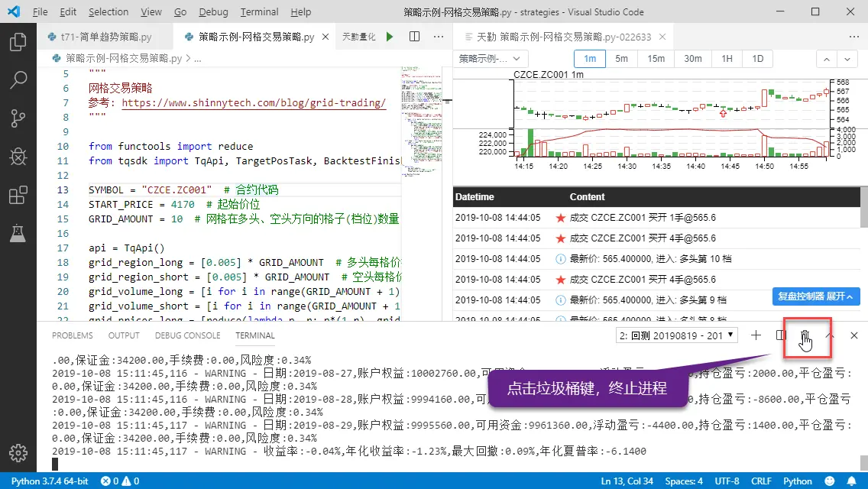Screen dimensions: 868x489
Task: Click Python language mode in status bar
Action: (797, 481)
